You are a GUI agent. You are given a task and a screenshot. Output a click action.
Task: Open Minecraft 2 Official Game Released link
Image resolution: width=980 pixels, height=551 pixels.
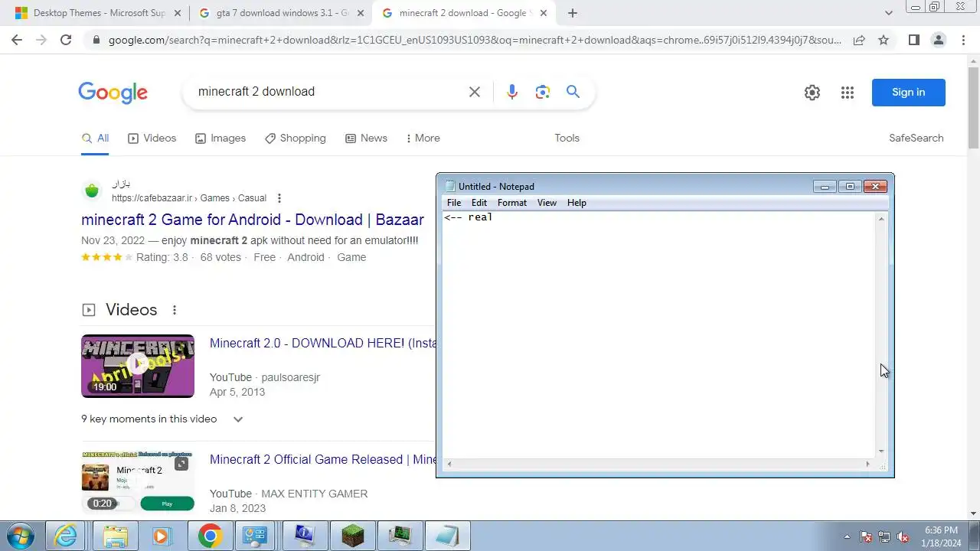click(x=322, y=460)
